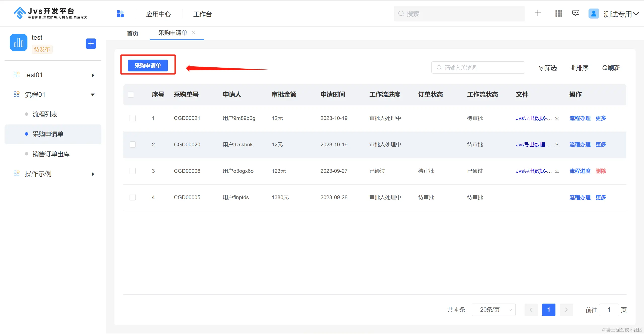Viewport: 644px width, 334px height.
Task: Open the 20条/页 page size dropdown
Action: point(493,310)
